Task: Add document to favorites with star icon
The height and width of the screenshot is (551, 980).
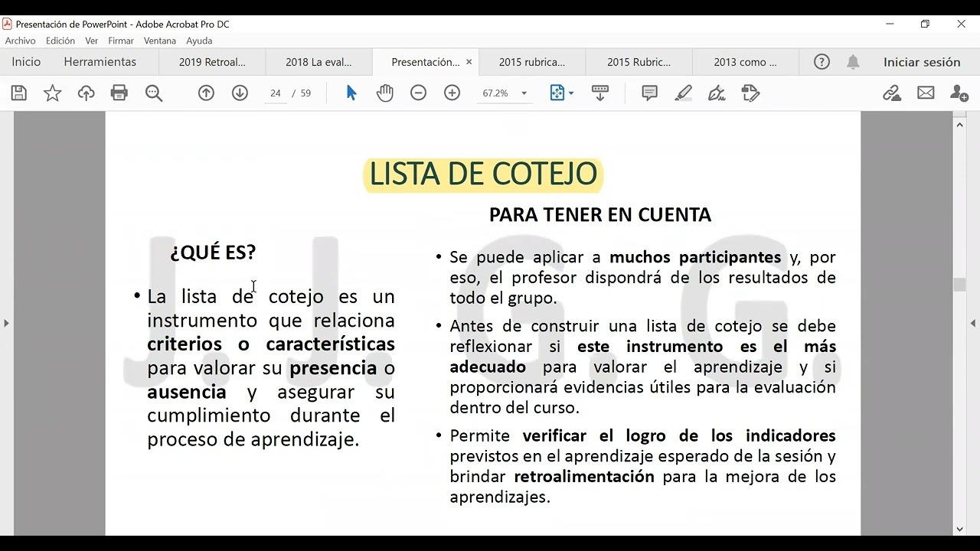Action: (53, 93)
